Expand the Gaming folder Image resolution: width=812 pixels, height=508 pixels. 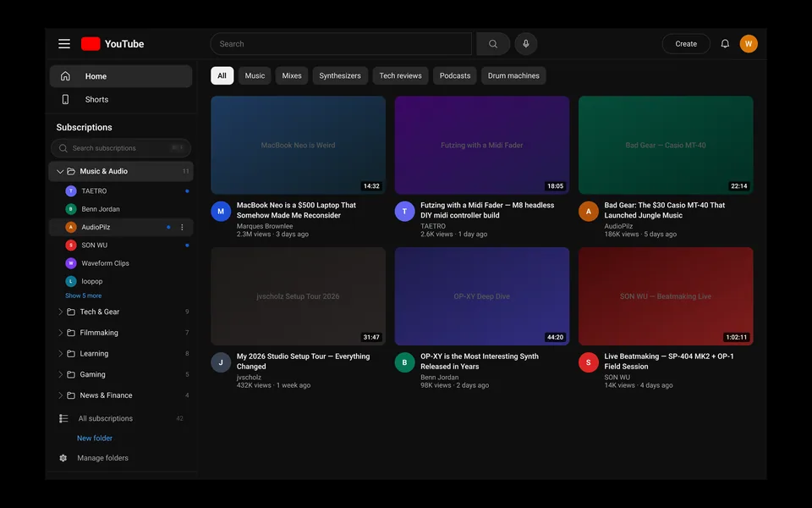tap(60, 374)
